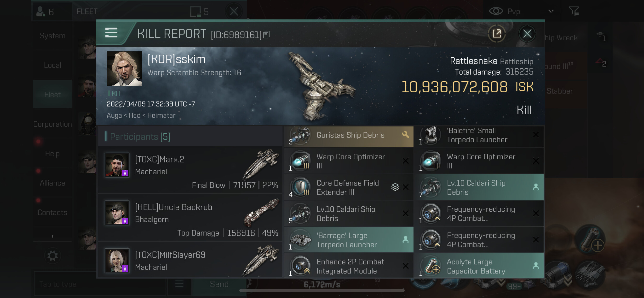644x298 pixels.
Task: Open the kill report hamburger menu
Action: 111,33
